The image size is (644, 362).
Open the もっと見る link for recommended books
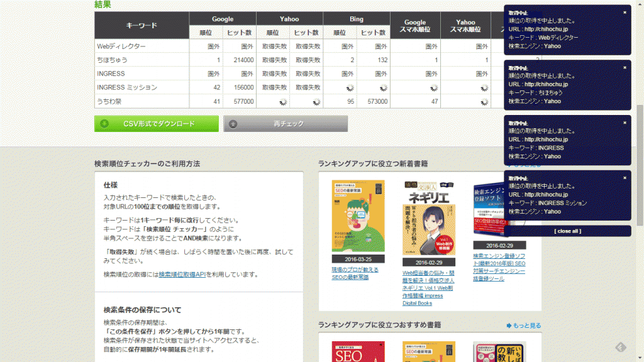pyautogui.click(x=527, y=325)
